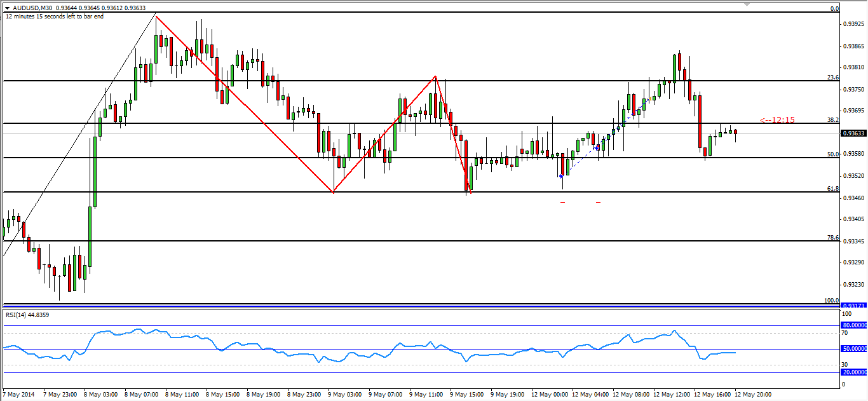This screenshot has height=401, width=868.
Task: Click the '9 May 11:00' time label
Action: (428, 395)
